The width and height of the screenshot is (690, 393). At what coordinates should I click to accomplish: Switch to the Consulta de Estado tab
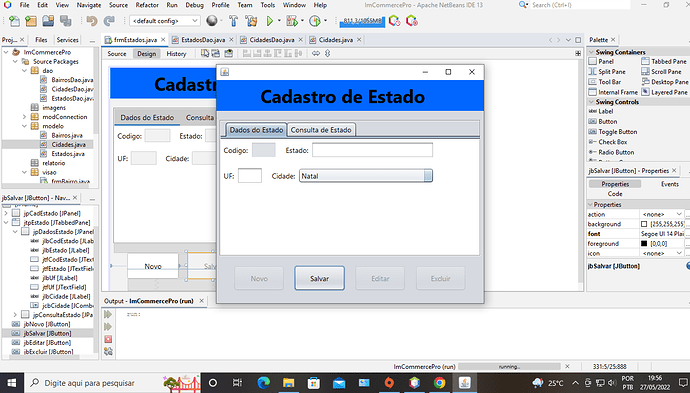[321, 130]
